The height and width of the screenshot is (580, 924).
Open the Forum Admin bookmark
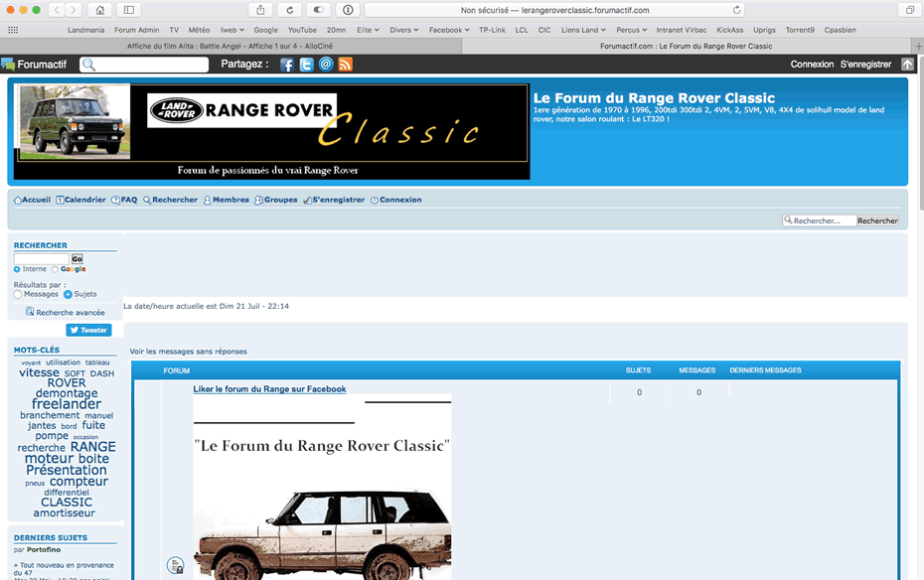pyautogui.click(x=137, y=30)
